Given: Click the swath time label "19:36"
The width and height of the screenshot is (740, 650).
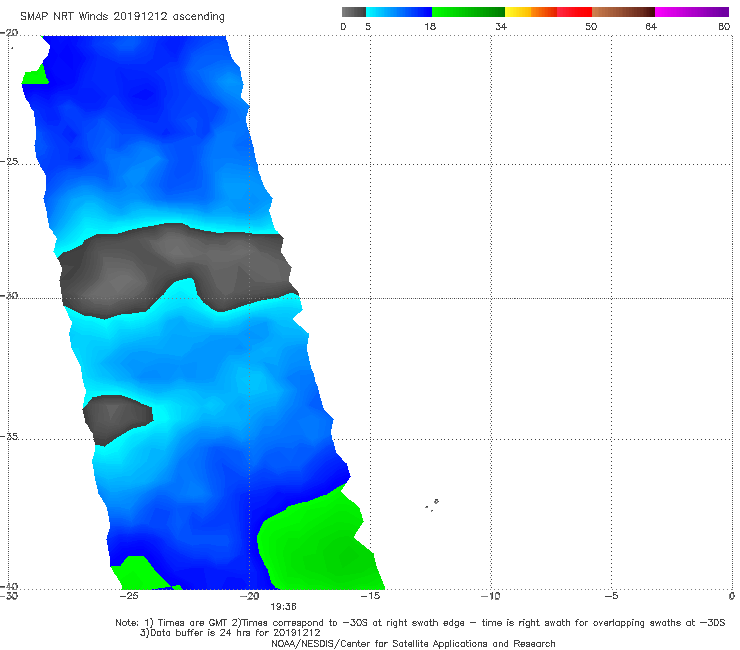Looking at the screenshot, I should pyautogui.click(x=283, y=607).
